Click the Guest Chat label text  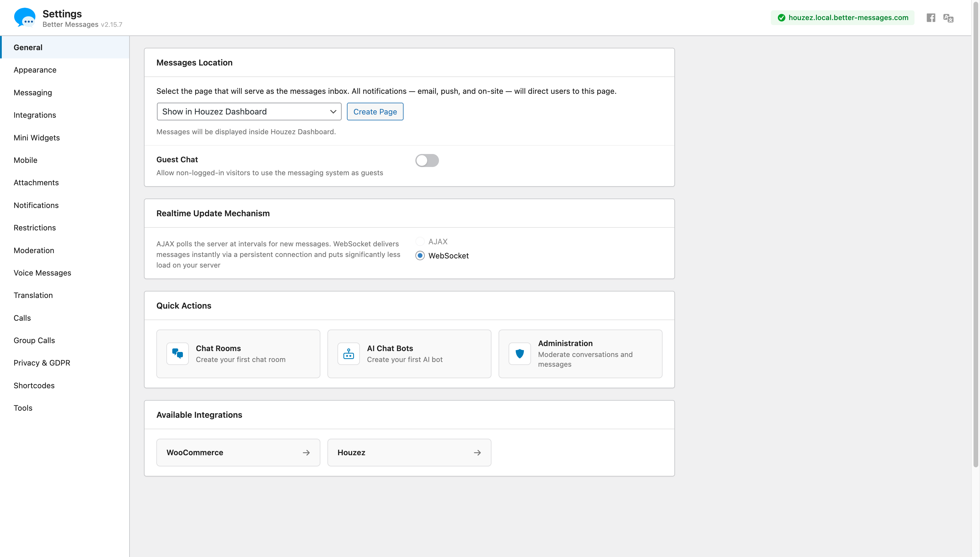coord(177,160)
